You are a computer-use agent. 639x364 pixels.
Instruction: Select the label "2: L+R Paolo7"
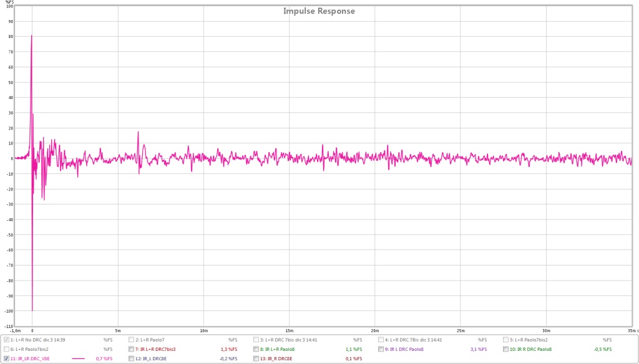click(150, 340)
